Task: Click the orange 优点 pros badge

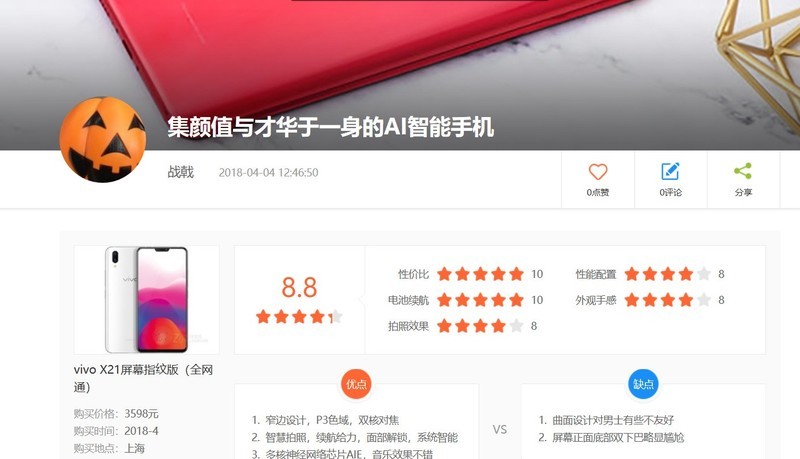Action: [356, 384]
